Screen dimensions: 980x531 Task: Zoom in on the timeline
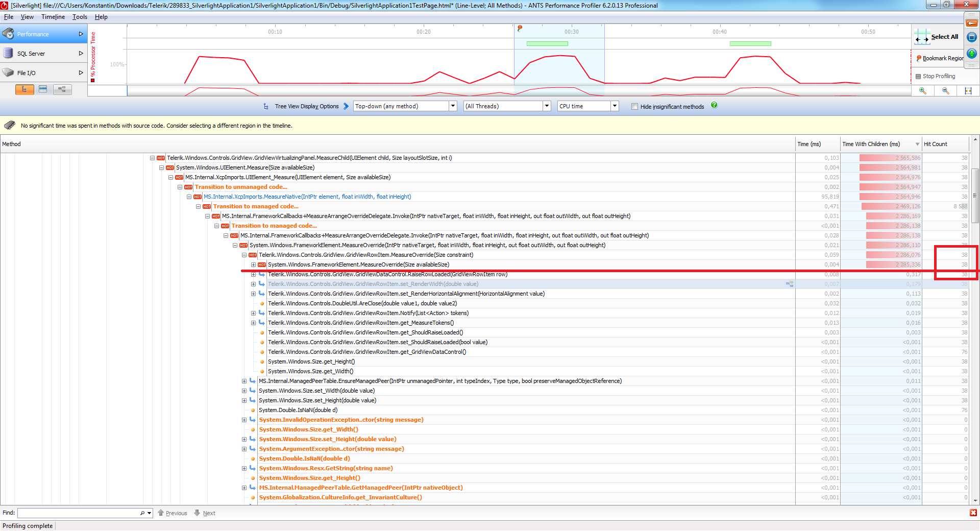pyautogui.click(x=923, y=90)
